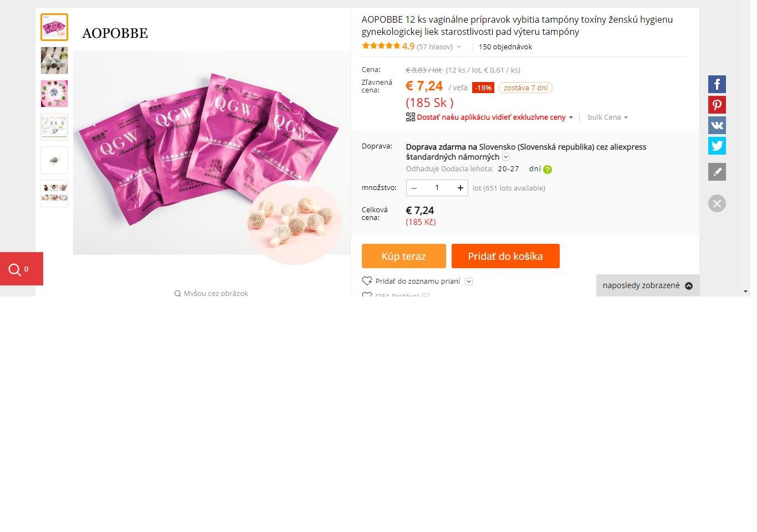
Task: Select the second product thumbnail
Action: click(x=54, y=60)
